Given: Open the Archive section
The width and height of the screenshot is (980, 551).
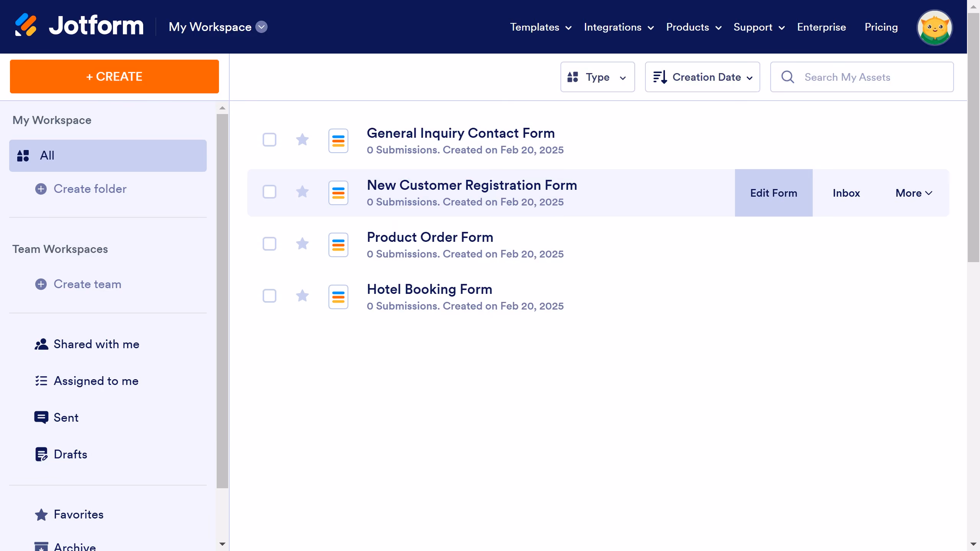Looking at the screenshot, I should click(x=75, y=546).
